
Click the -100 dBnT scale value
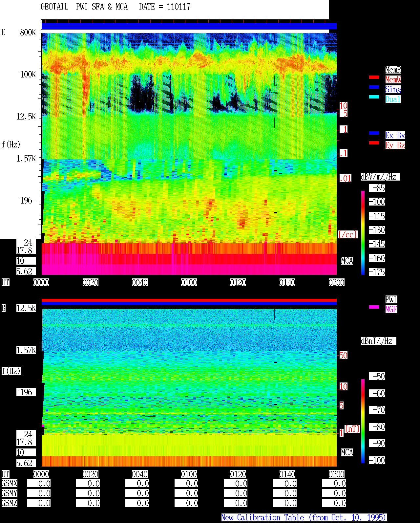click(x=377, y=460)
